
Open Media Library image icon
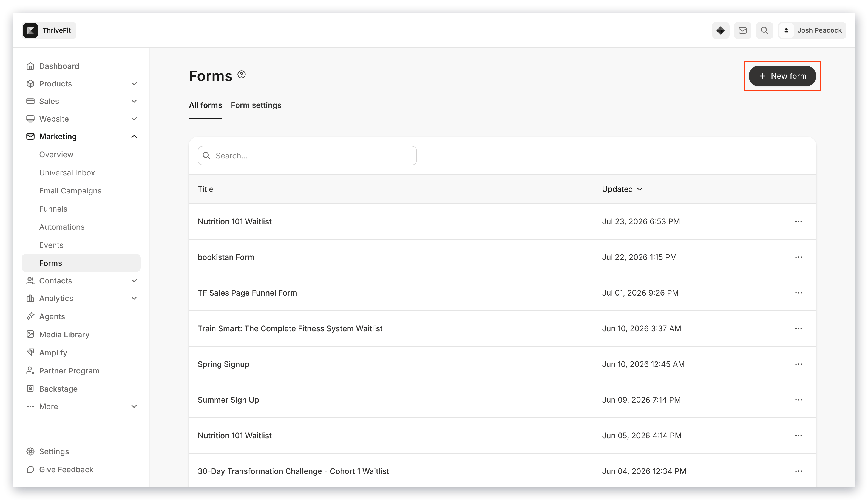(30, 334)
